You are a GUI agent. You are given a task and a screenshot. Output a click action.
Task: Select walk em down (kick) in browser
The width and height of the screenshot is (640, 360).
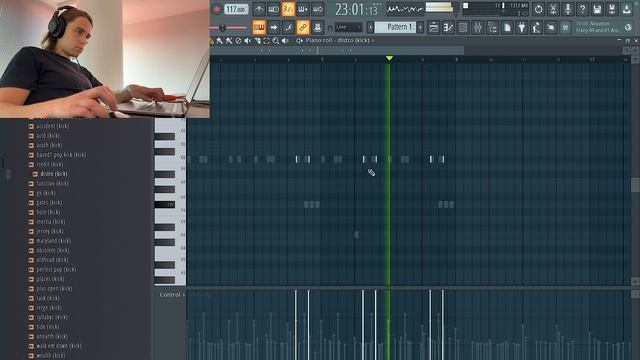(x=59, y=346)
